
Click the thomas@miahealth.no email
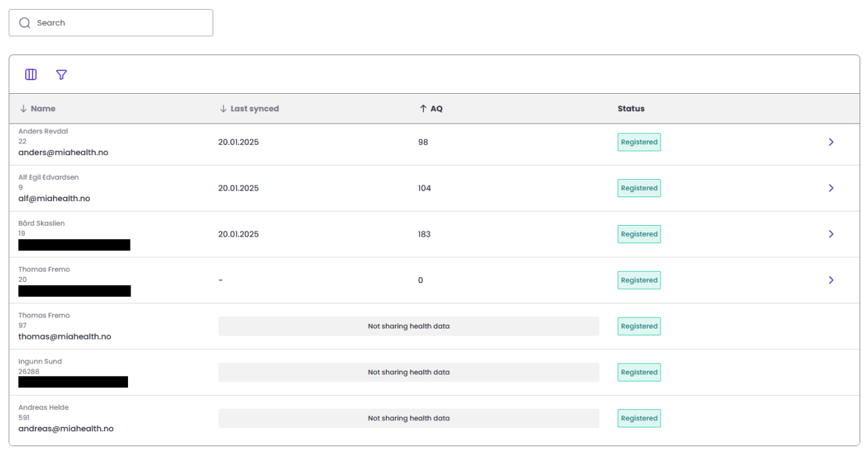pyautogui.click(x=65, y=336)
